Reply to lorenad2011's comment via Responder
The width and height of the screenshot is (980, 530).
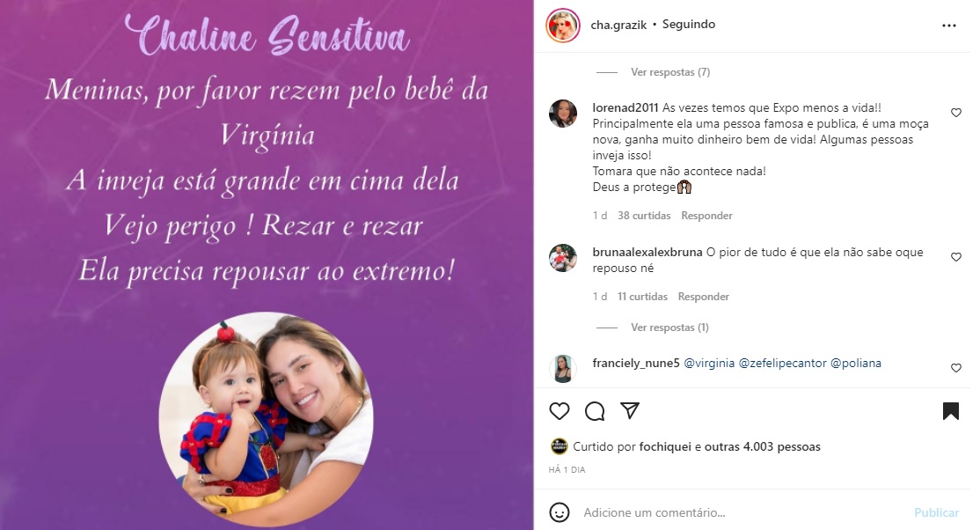(x=706, y=215)
